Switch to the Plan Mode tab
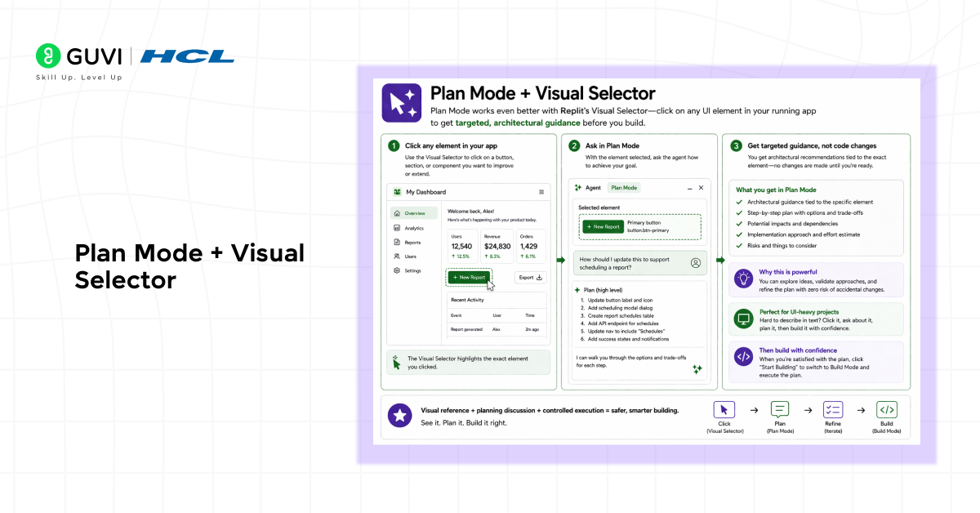This screenshot has width=980, height=513. pos(625,187)
